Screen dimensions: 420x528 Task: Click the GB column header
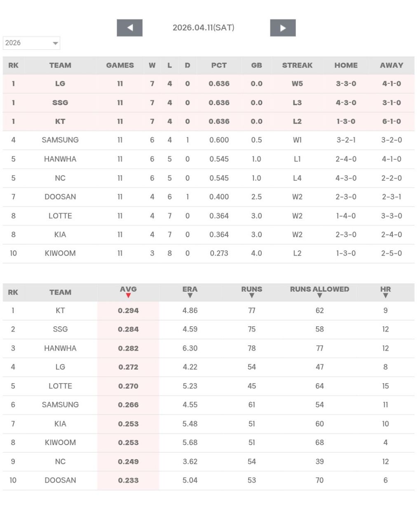256,65
